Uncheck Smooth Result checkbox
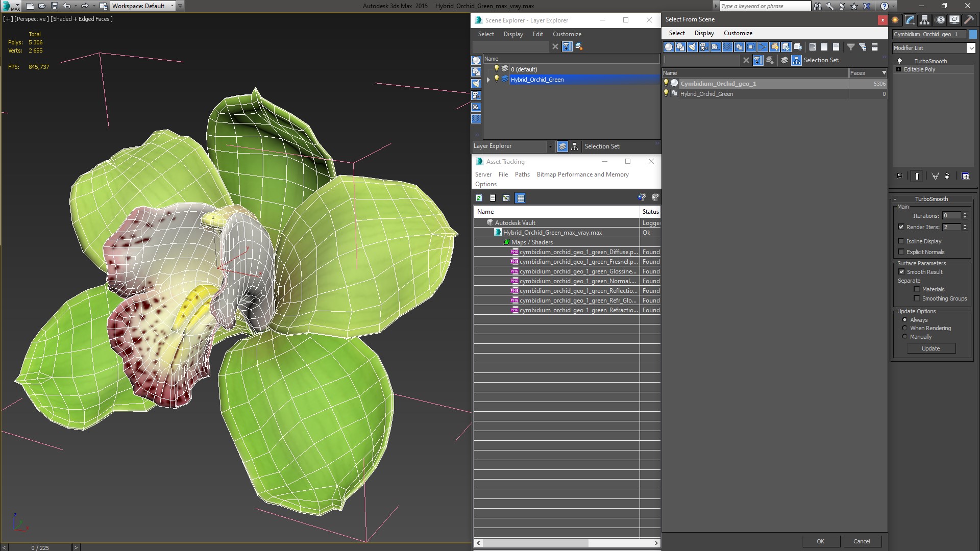 (901, 272)
